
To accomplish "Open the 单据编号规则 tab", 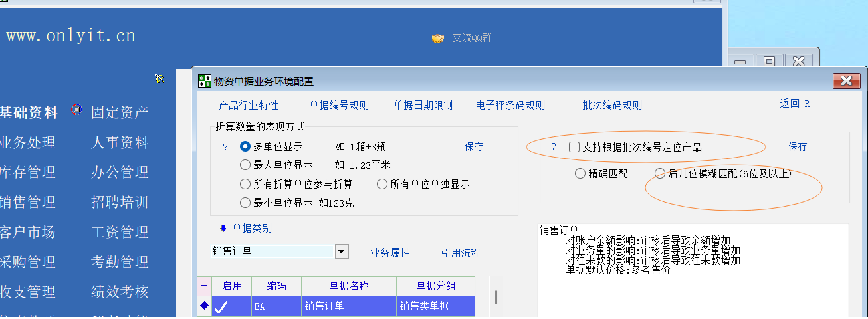I will pos(339,105).
